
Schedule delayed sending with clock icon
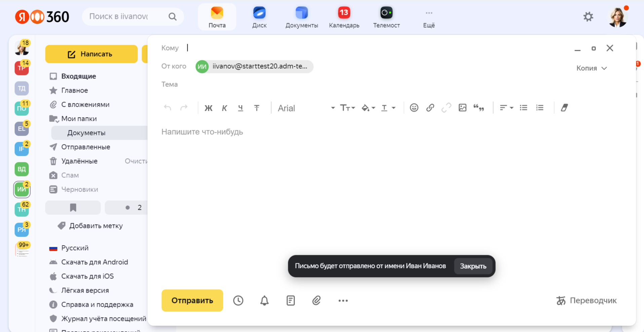click(238, 300)
